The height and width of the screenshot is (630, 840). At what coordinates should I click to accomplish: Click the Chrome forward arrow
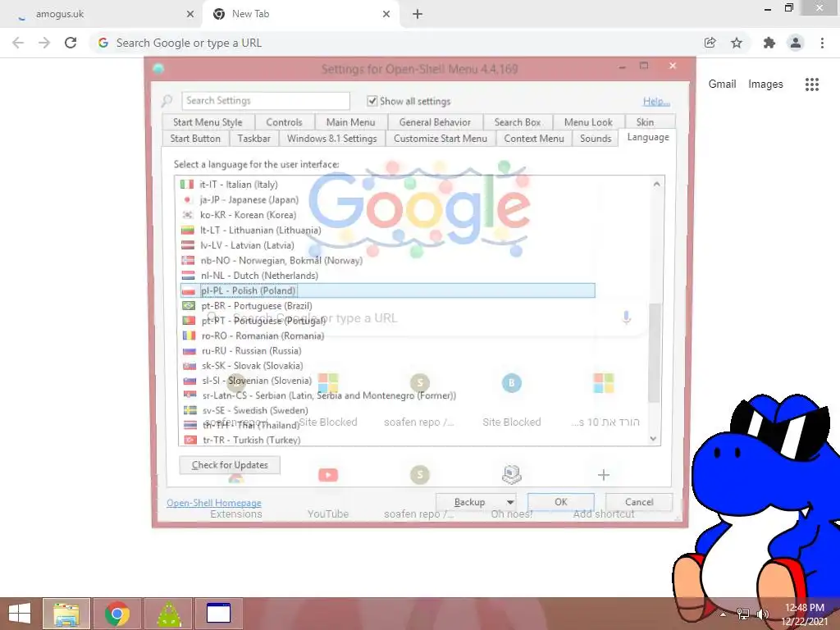pyautogui.click(x=44, y=43)
